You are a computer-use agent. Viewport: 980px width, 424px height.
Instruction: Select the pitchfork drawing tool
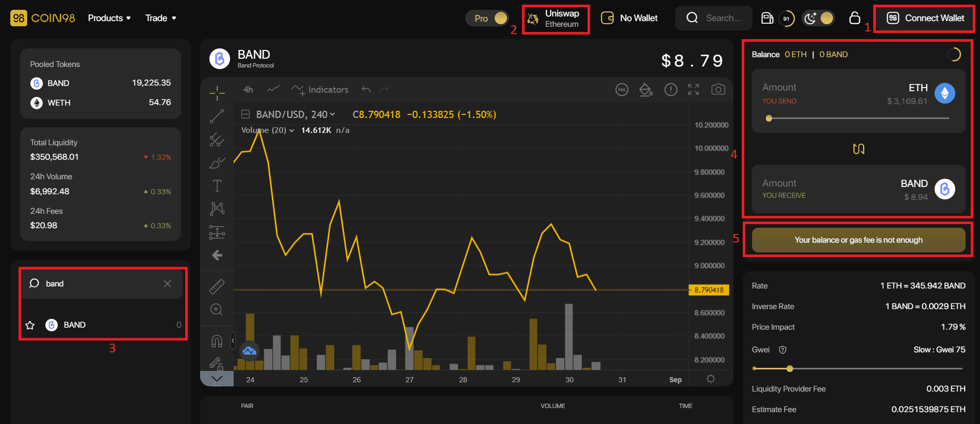217,140
